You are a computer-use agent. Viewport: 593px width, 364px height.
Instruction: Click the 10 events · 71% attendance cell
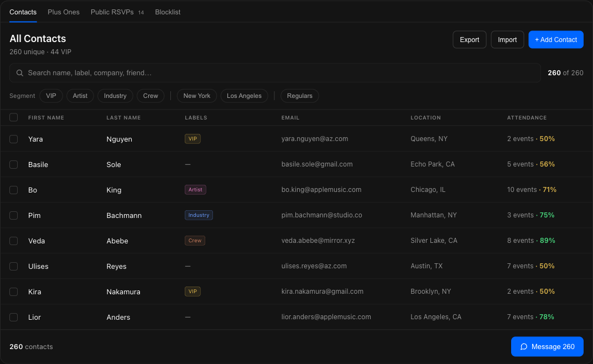coord(532,190)
